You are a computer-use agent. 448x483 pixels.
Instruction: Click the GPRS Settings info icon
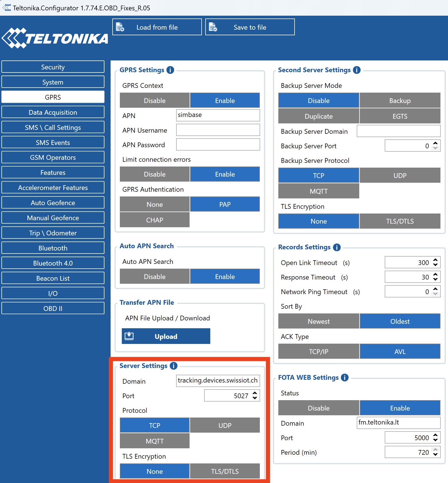click(x=170, y=70)
